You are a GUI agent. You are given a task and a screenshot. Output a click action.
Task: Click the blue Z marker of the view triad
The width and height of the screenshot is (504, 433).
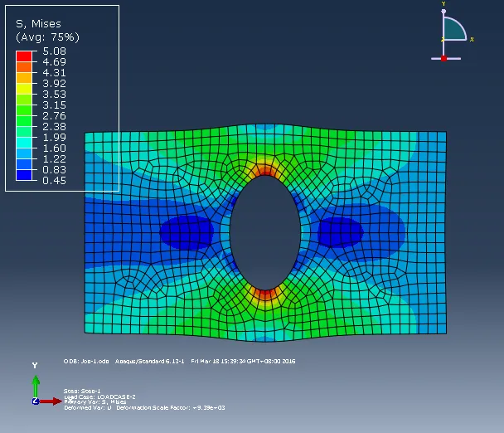coord(36,401)
